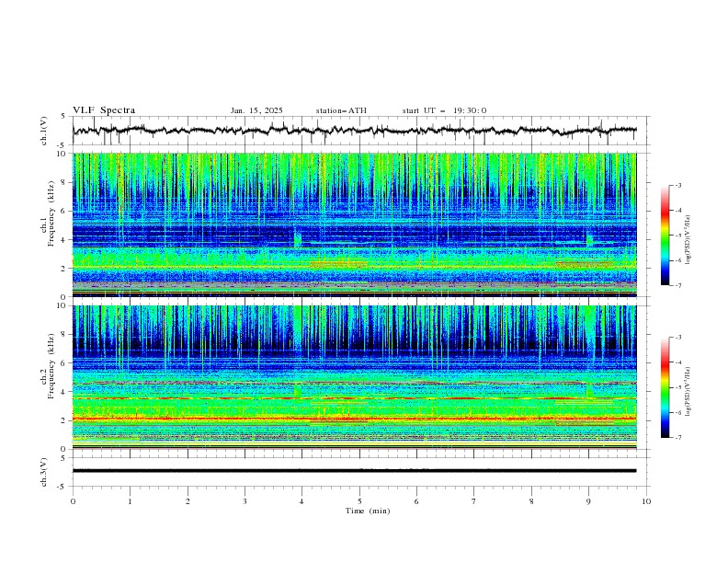Click inside the ch.2 spectrogram panel

[x=354, y=377]
